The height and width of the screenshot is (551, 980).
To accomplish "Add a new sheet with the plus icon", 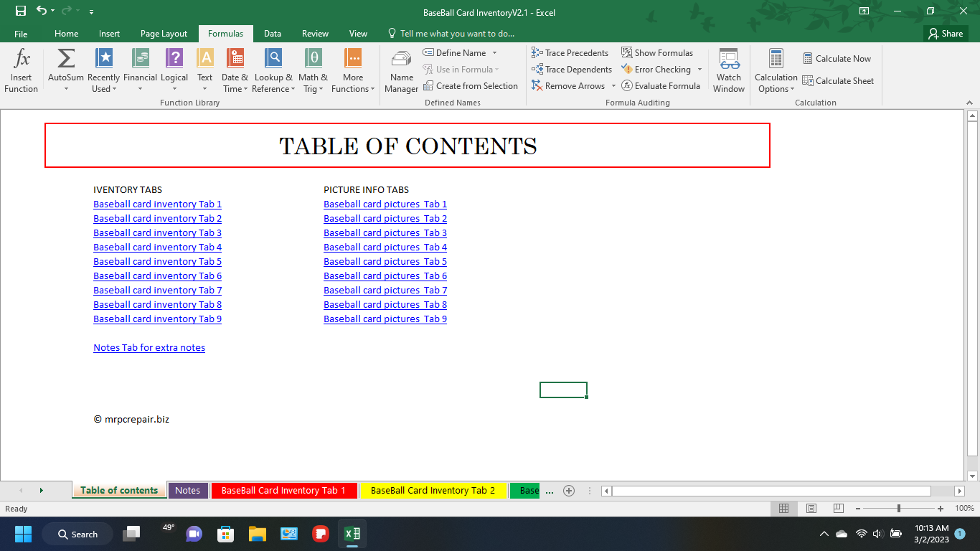I will tap(569, 491).
